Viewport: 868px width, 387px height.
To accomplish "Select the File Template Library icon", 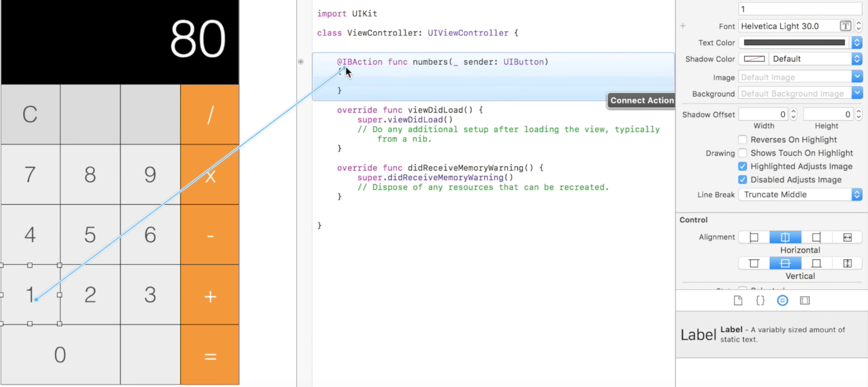I will (738, 300).
